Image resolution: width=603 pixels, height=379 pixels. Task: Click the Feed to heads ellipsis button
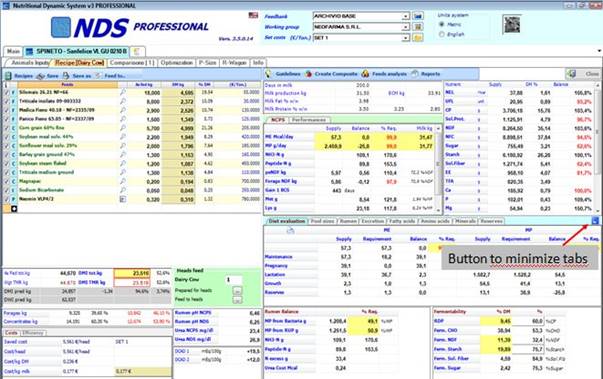pos(237,299)
